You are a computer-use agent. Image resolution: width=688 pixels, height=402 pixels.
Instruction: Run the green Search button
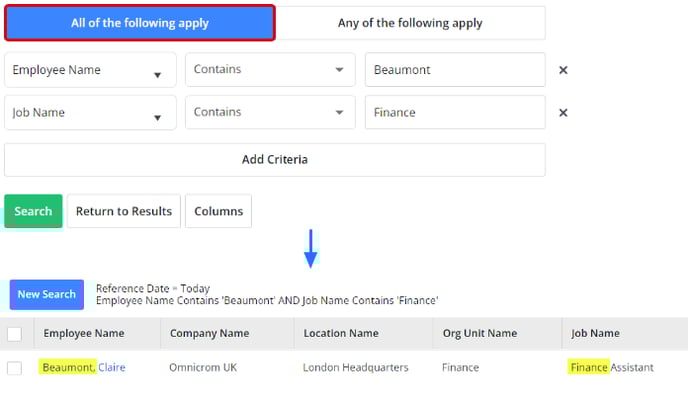pos(33,211)
